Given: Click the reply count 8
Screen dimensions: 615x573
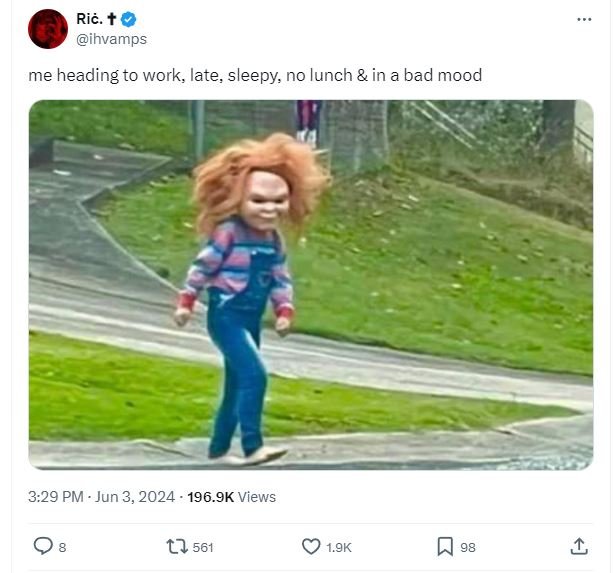Looking at the screenshot, I should [62, 547].
